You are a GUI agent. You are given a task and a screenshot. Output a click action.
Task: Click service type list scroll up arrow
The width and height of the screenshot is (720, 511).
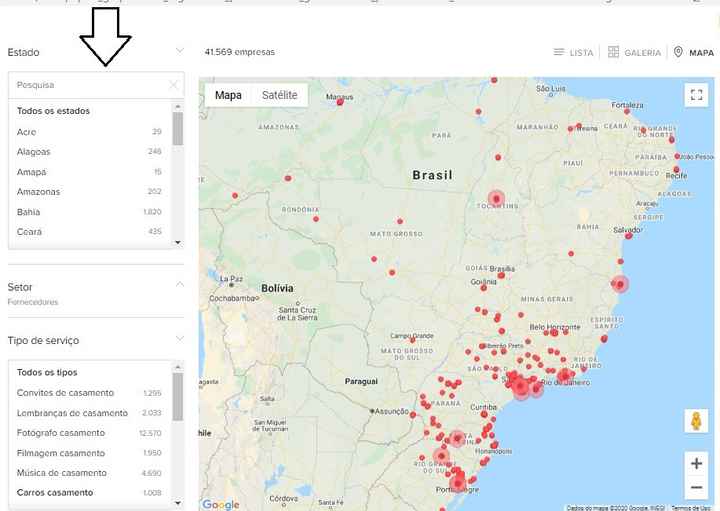178,367
